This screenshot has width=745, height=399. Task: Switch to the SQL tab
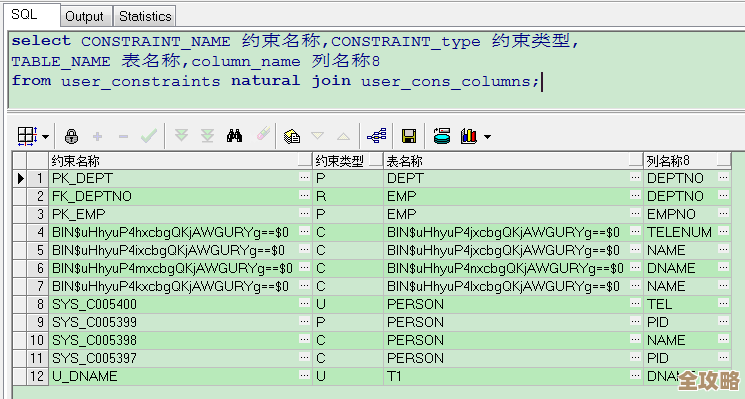31,15
